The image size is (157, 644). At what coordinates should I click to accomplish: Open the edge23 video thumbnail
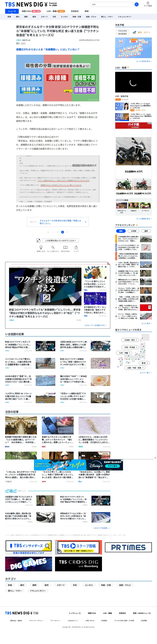coord(134,206)
